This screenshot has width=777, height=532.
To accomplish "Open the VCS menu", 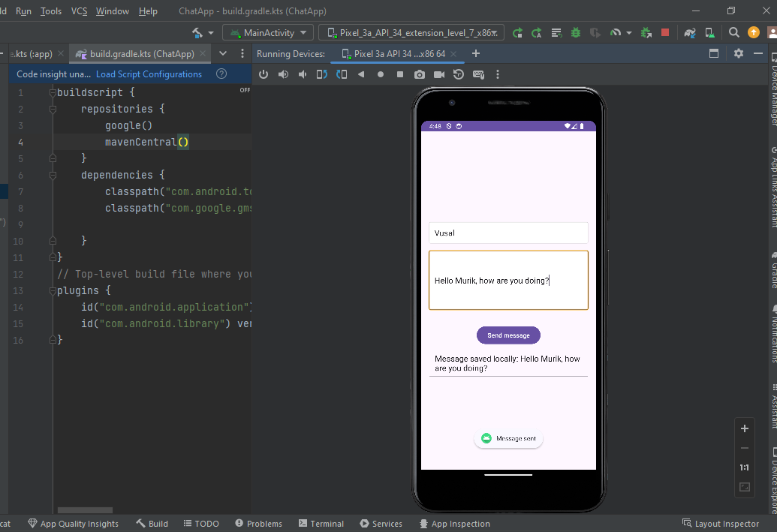I will point(79,11).
